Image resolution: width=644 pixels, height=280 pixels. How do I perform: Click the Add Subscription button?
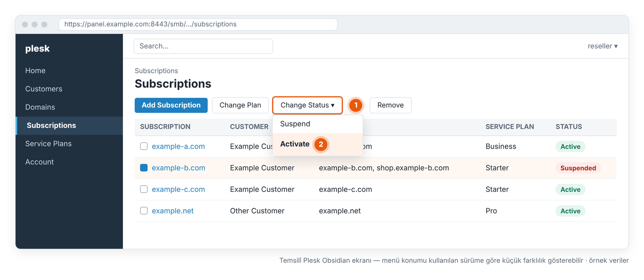click(171, 105)
